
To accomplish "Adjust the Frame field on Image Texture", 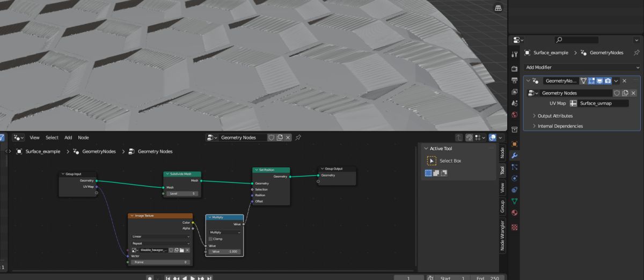I will 160,262.
